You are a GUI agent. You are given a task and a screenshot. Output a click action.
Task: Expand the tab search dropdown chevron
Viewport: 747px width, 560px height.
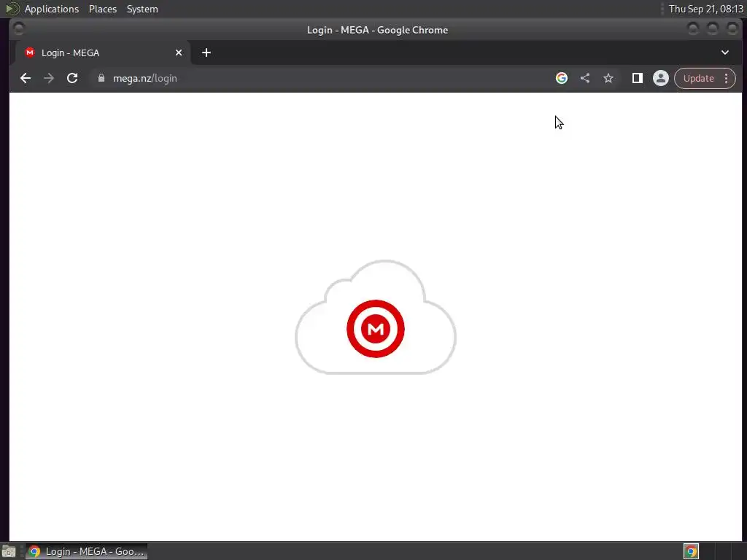[x=724, y=52]
